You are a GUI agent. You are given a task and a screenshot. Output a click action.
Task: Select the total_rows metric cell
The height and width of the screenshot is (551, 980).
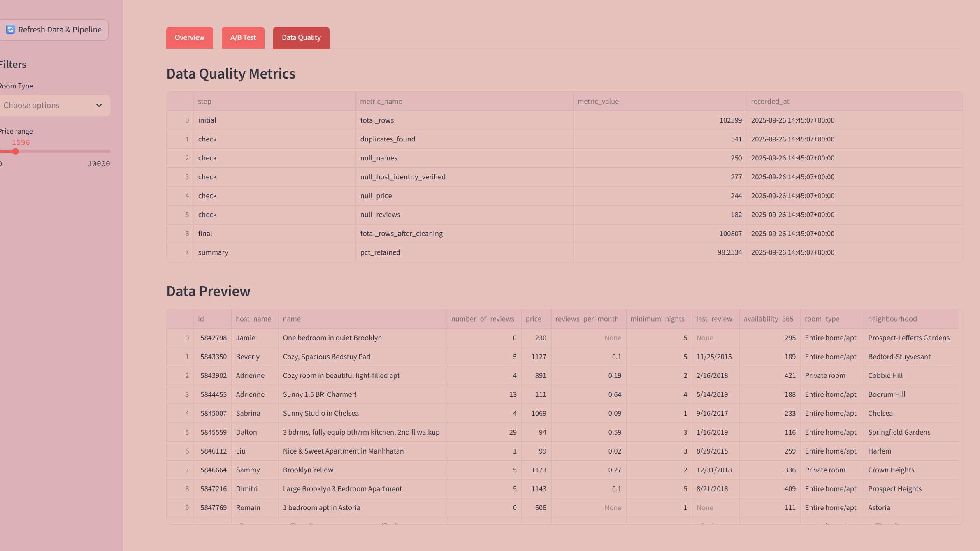click(x=464, y=120)
